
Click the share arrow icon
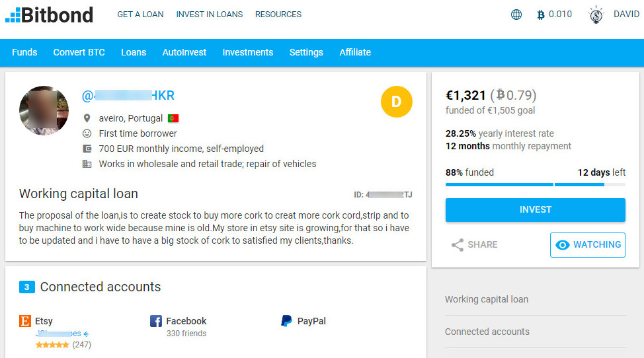457,245
